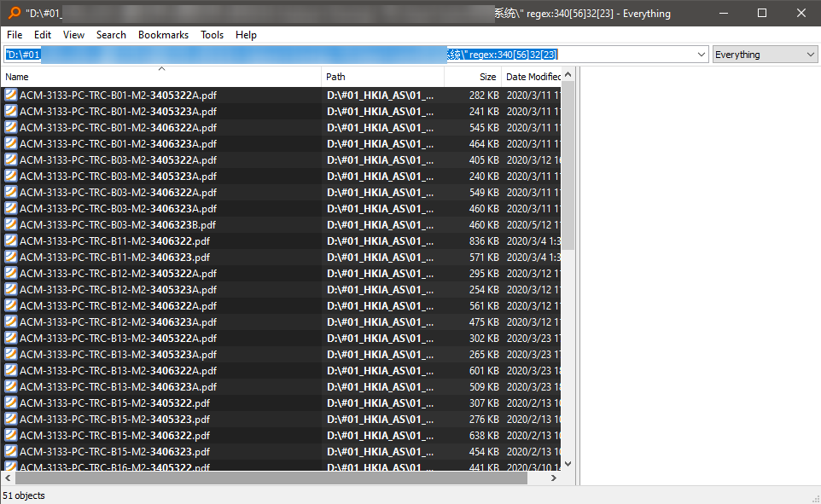The height and width of the screenshot is (504, 821).
Task: Click the sort indicator arrow above the Name column
Action: [x=160, y=67]
